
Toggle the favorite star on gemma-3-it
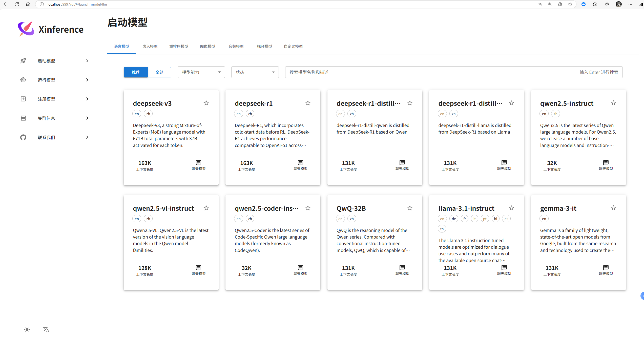coord(613,208)
